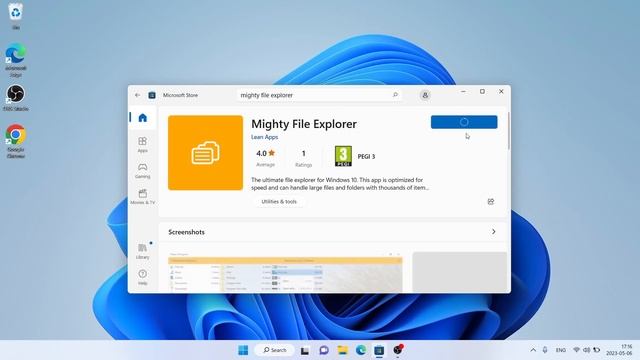This screenshot has width=640, height=360.
Task: Minimize the Microsoft Store window
Action: 463,92
